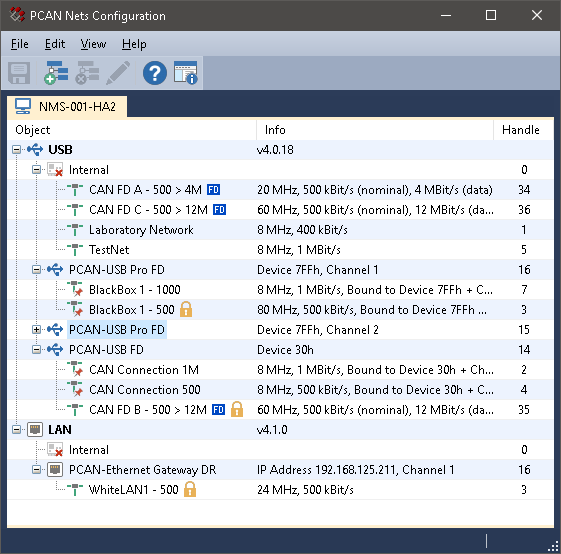Collapse the PCAN-USB FD device node
Screen dimensions: 561x554
coord(36,350)
